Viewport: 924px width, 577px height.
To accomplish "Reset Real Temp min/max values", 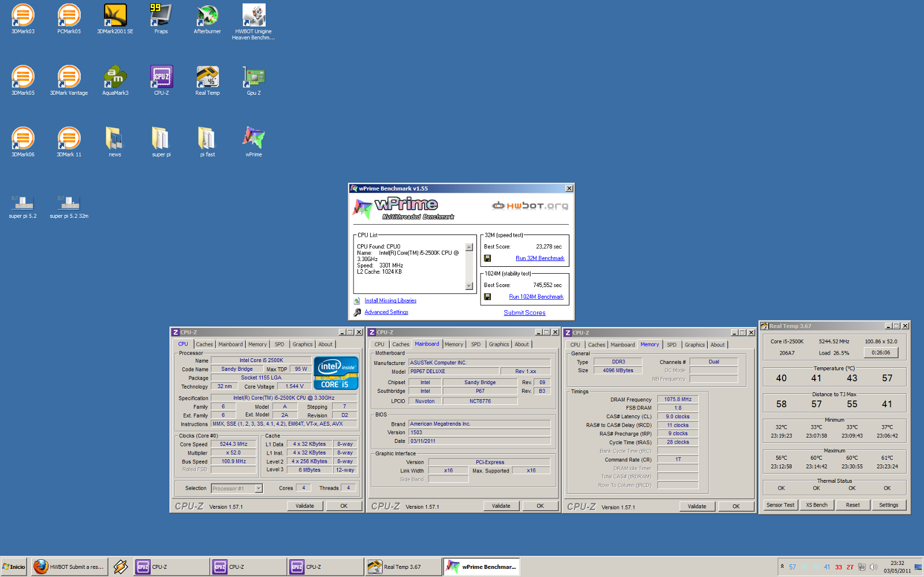I will coord(853,505).
